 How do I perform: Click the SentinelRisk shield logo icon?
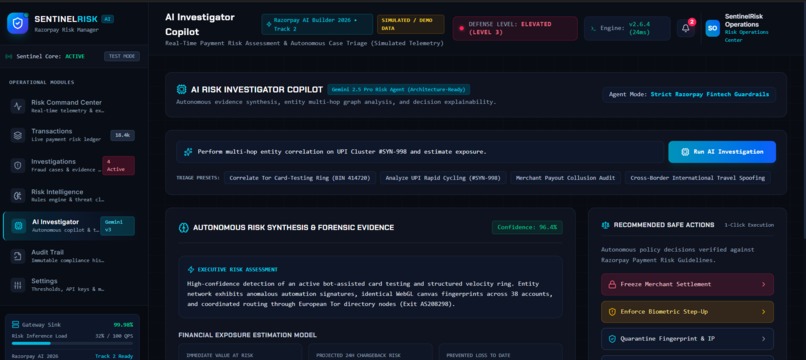(17, 24)
